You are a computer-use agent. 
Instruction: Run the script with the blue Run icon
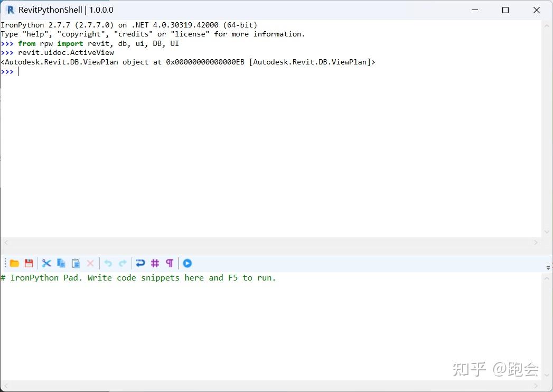coord(188,263)
